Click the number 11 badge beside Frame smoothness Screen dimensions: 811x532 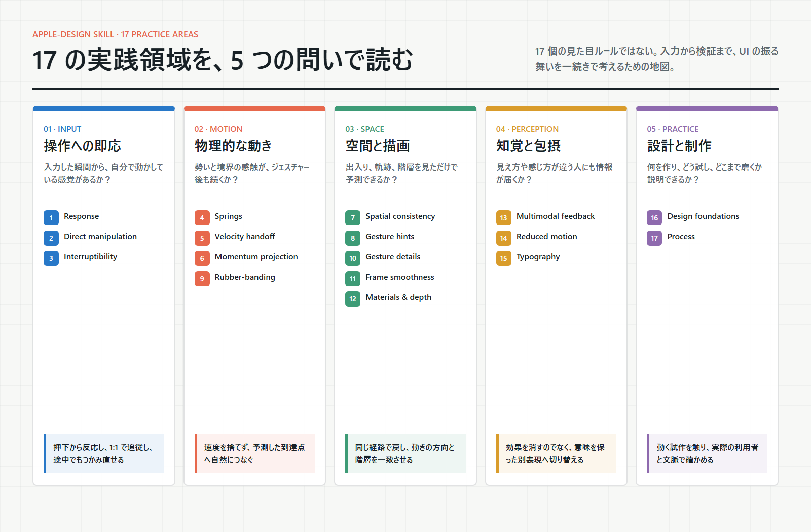tap(353, 279)
